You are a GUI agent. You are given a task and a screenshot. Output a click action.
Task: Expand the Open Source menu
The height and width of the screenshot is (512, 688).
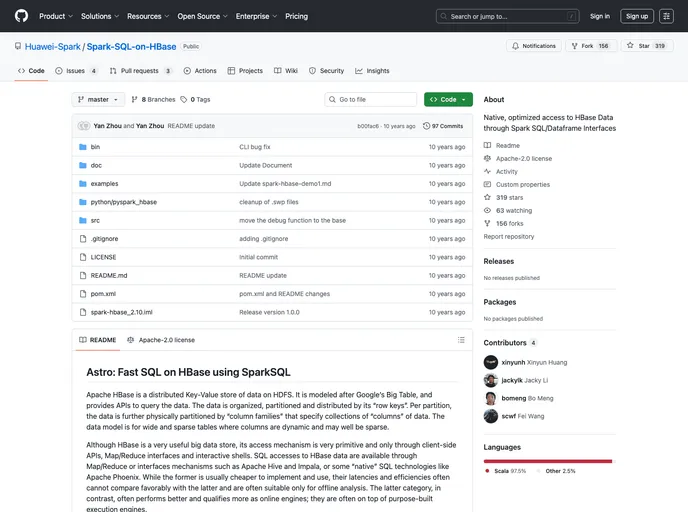[202, 16]
